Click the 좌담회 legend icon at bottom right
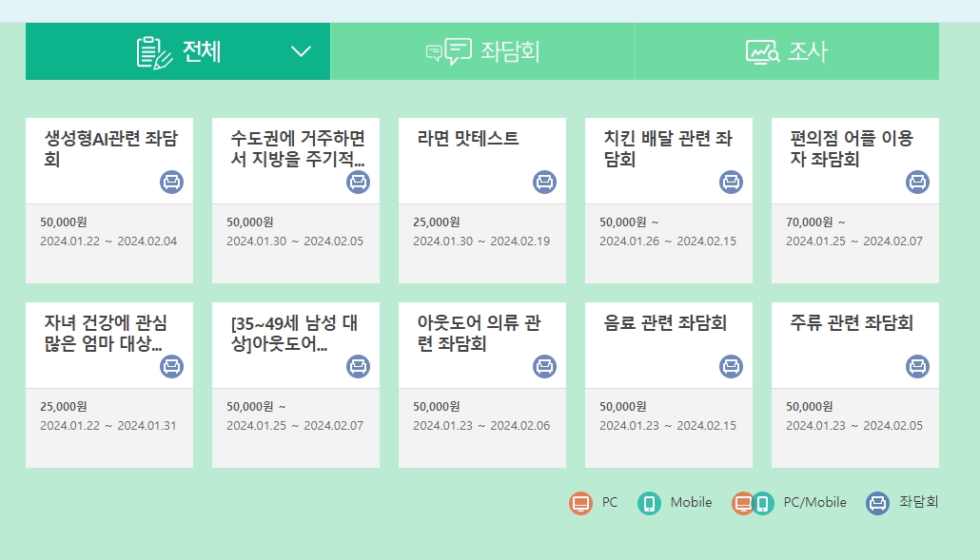 [x=876, y=503]
